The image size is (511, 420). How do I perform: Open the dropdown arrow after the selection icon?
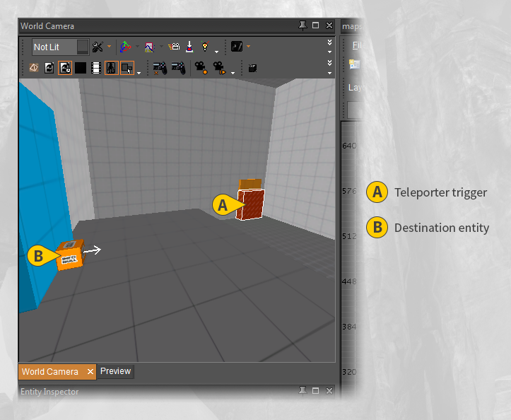point(139,73)
